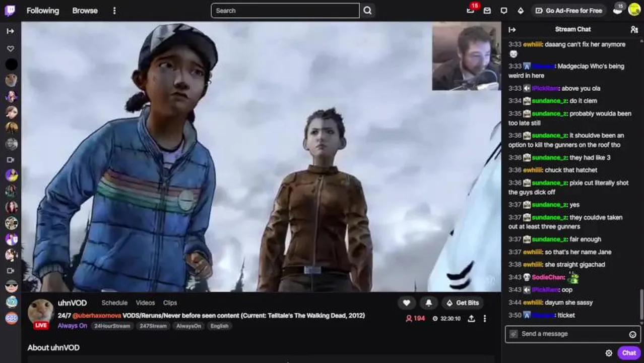Click the uhnVOD channel avatar
This screenshot has width=644, height=363.
(x=41, y=312)
